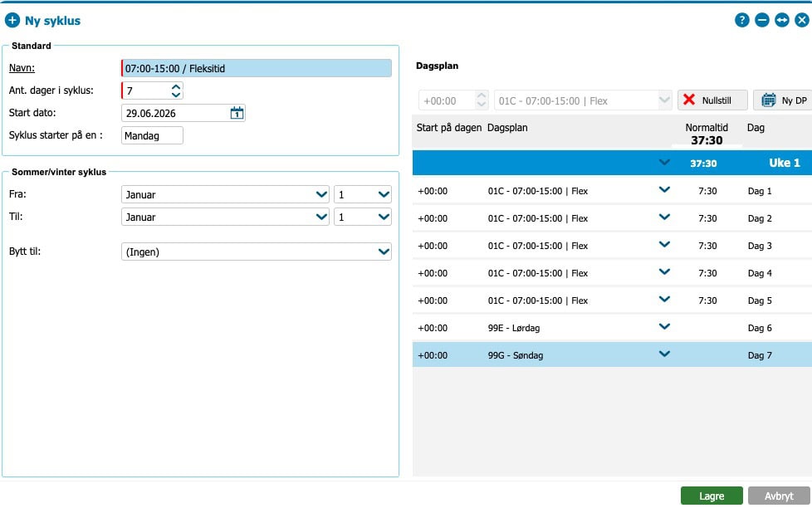Viewport: 812px width, 508px height.
Task: Click the help question mark icon
Action: 741,20
